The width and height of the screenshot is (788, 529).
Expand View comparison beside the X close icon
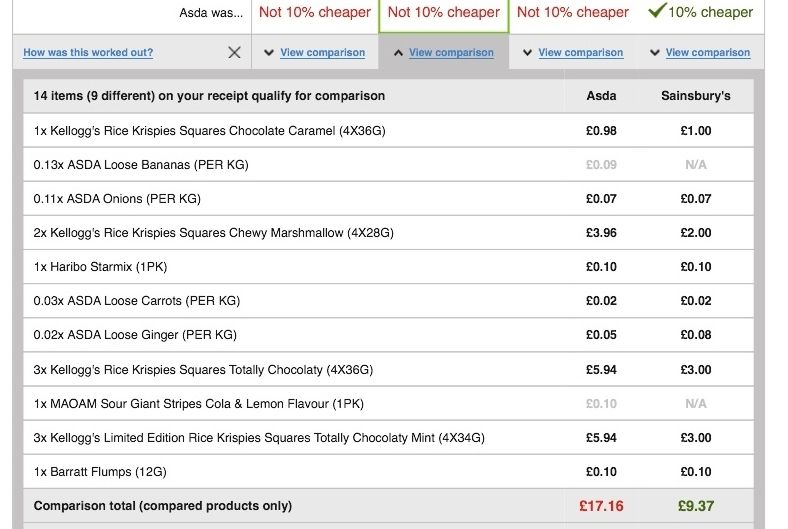(x=314, y=53)
